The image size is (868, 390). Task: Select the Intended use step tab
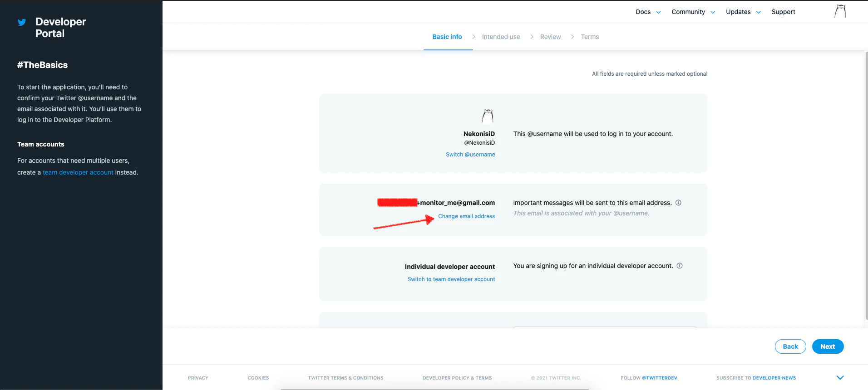click(x=501, y=37)
